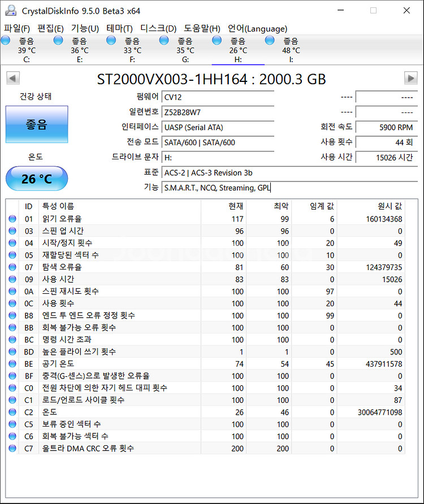Screen dimensions: 424x504
Task: Click status orb for attribute 09 사용 시간
Action: (x=12, y=279)
